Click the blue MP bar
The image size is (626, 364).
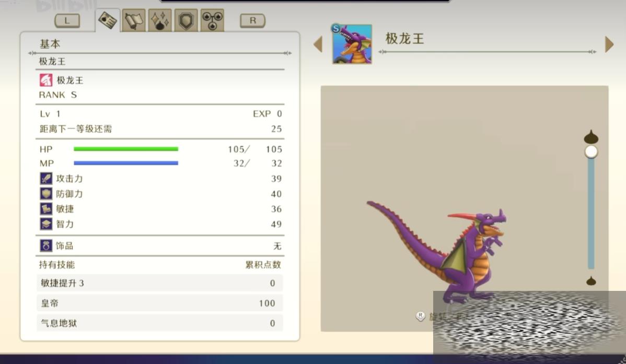(x=126, y=163)
